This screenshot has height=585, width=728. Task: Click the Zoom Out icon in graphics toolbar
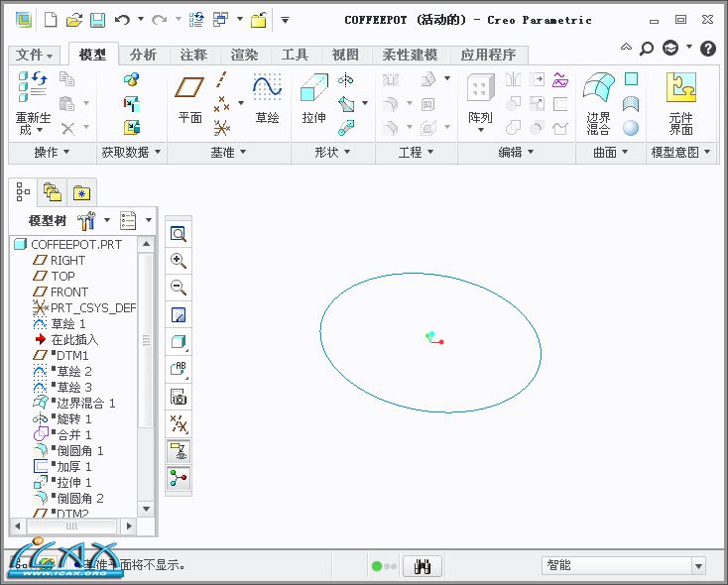[179, 288]
